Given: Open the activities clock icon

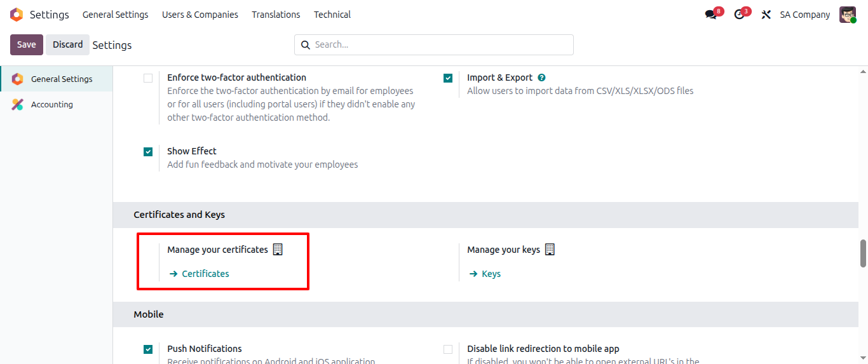Looking at the screenshot, I should [x=739, y=15].
